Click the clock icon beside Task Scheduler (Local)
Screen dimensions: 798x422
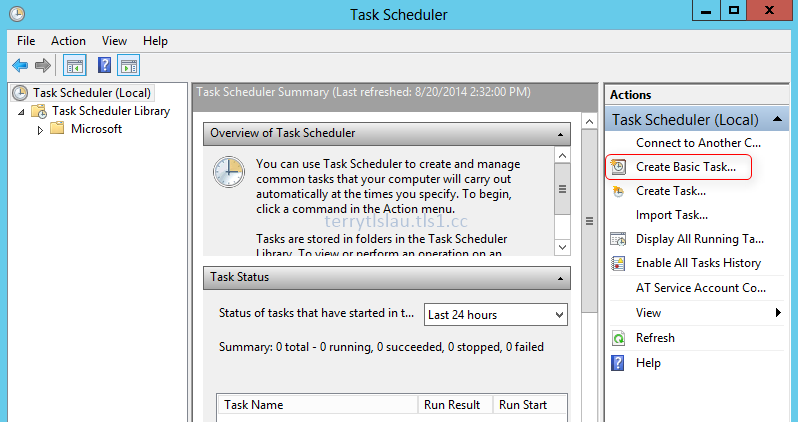click(x=20, y=93)
